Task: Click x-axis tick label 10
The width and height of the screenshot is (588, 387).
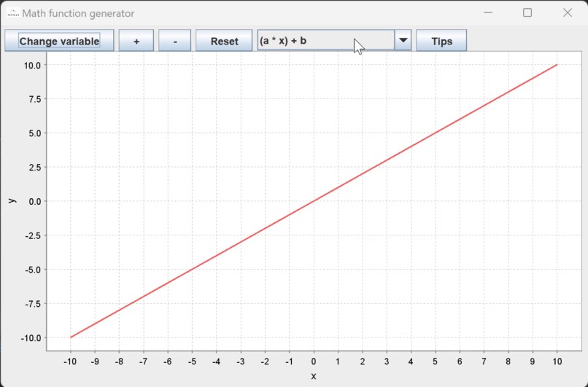Action: coord(557,361)
